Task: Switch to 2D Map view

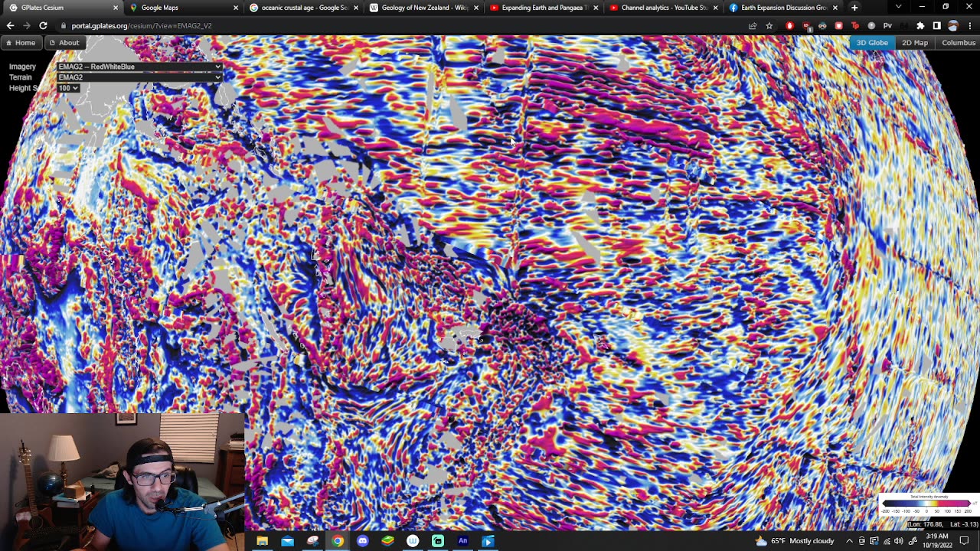Action: tap(915, 43)
